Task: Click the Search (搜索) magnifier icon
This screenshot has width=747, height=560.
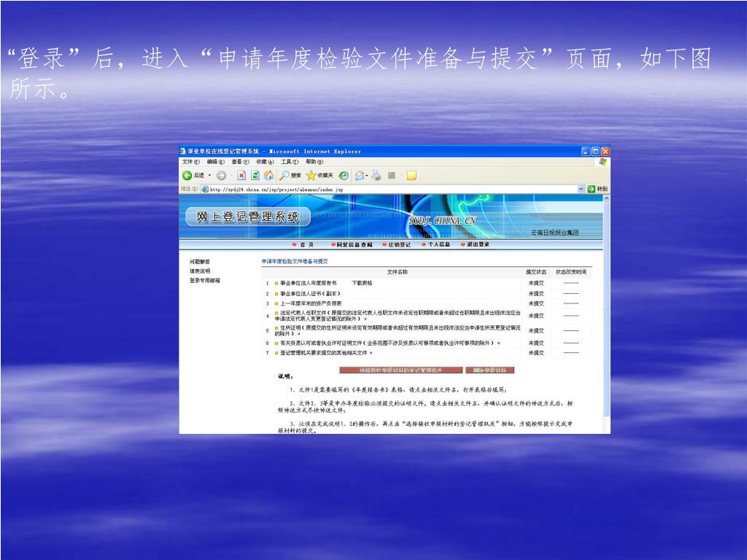Action: click(x=285, y=176)
